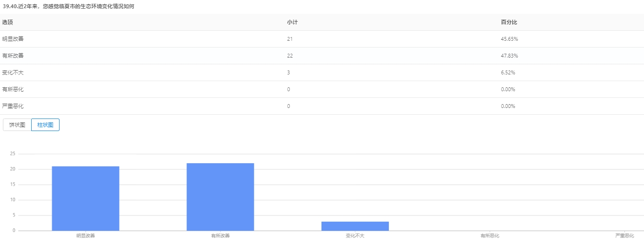Click the short 变化不大 bar
Viewport: 644px width, 250px height.
click(x=355, y=226)
